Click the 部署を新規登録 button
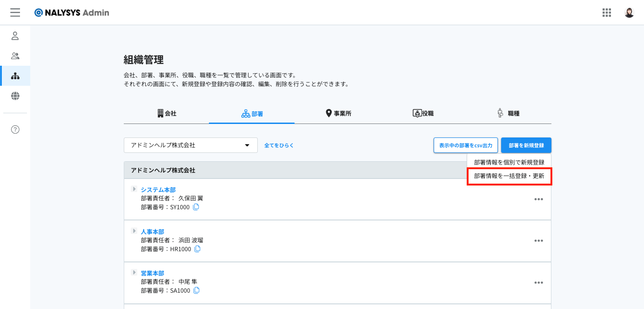 (526, 145)
